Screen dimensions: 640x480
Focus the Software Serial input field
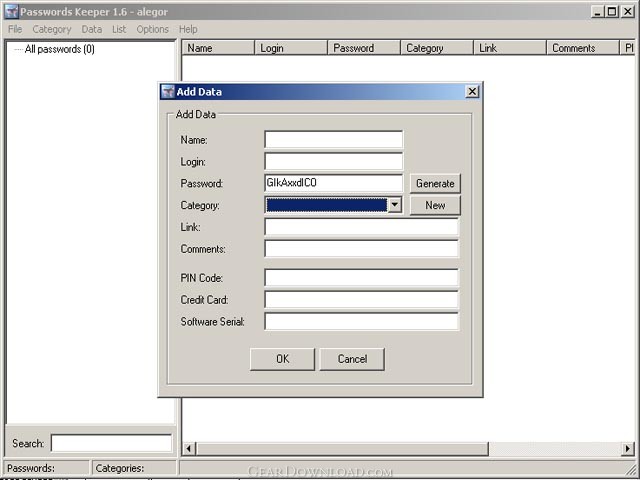(362, 322)
